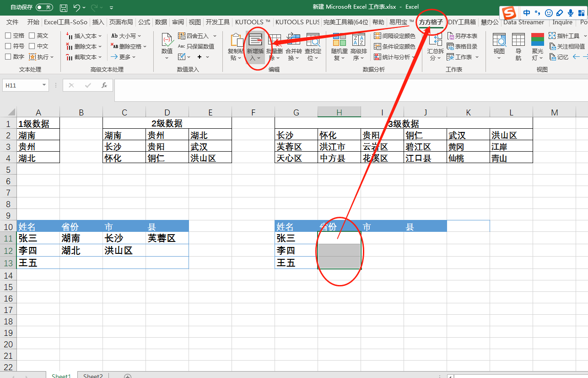Open the KUTOOLS PLUS tab
Viewport: 588px width, 378px height.
pyautogui.click(x=297, y=22)
